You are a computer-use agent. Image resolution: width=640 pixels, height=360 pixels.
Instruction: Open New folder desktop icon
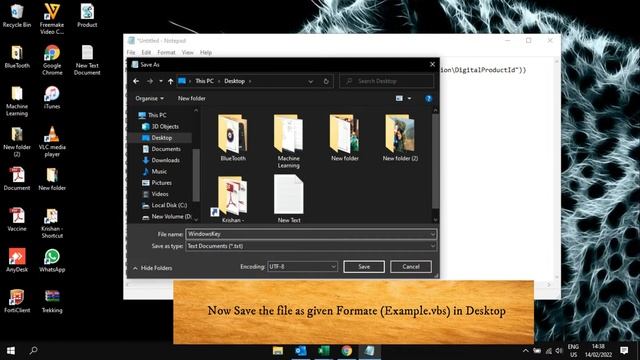(52, 179)
